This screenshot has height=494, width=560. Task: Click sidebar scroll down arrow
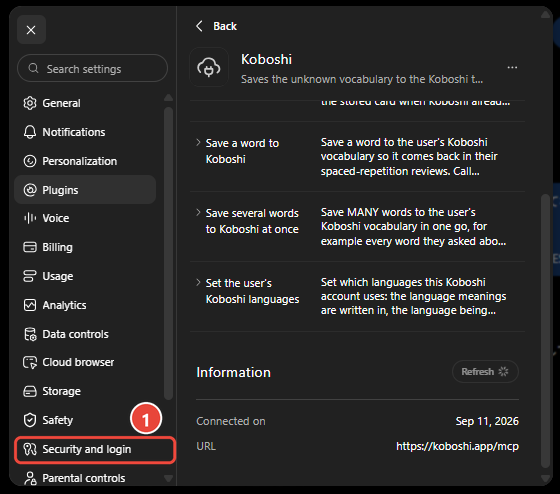click(168, 478)
